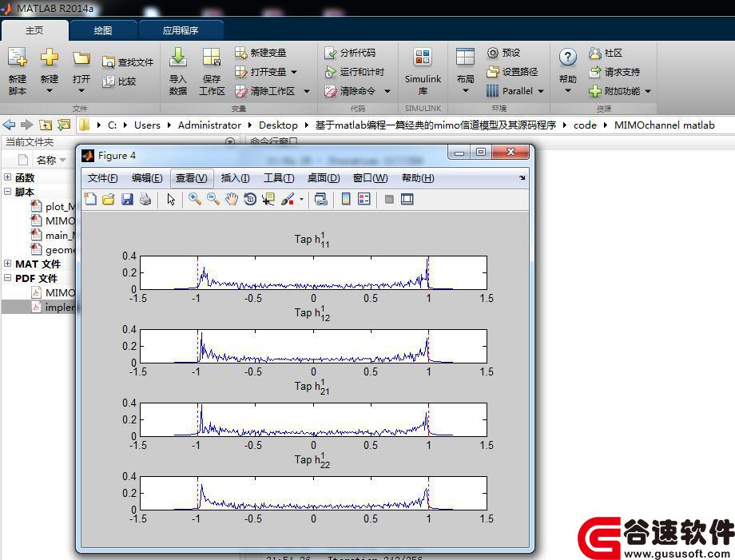Select the geome script file
The height and width of the screenshot is (560, 735).
pyautogui.click(x=53, y=249)
